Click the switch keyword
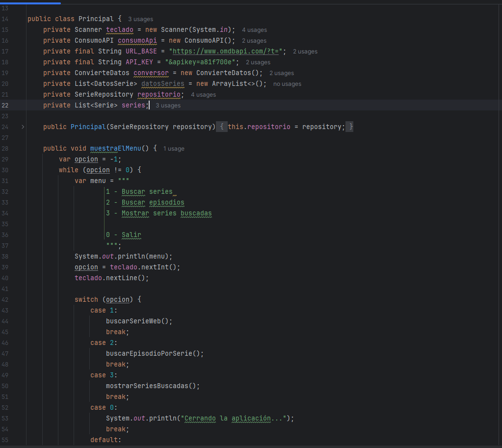Screen dimensions: 502x448 (86, 299)
